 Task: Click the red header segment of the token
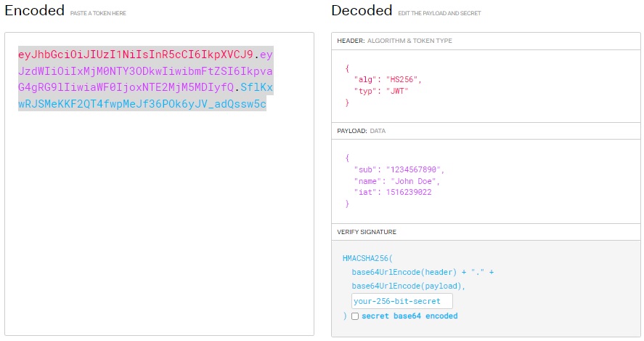(136, 55)
